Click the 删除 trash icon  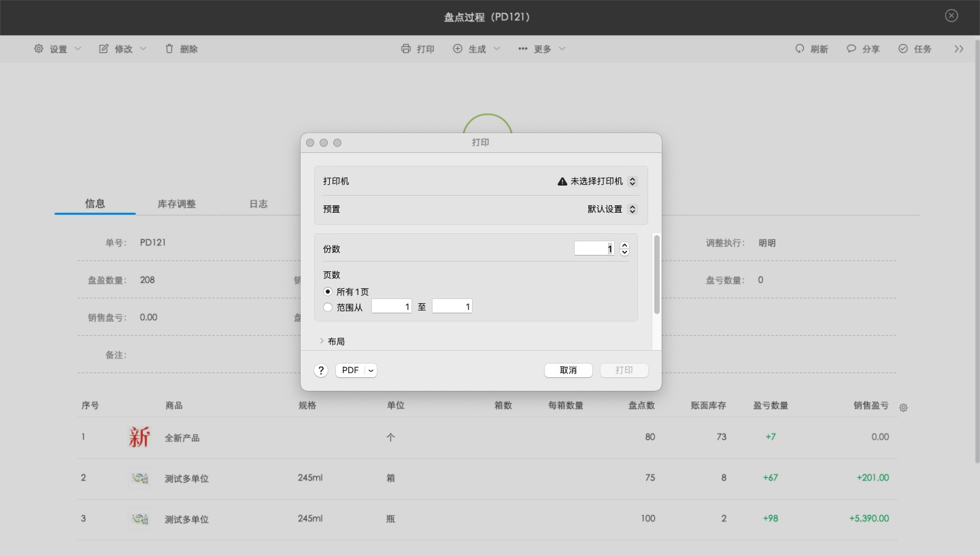point(168,48)
